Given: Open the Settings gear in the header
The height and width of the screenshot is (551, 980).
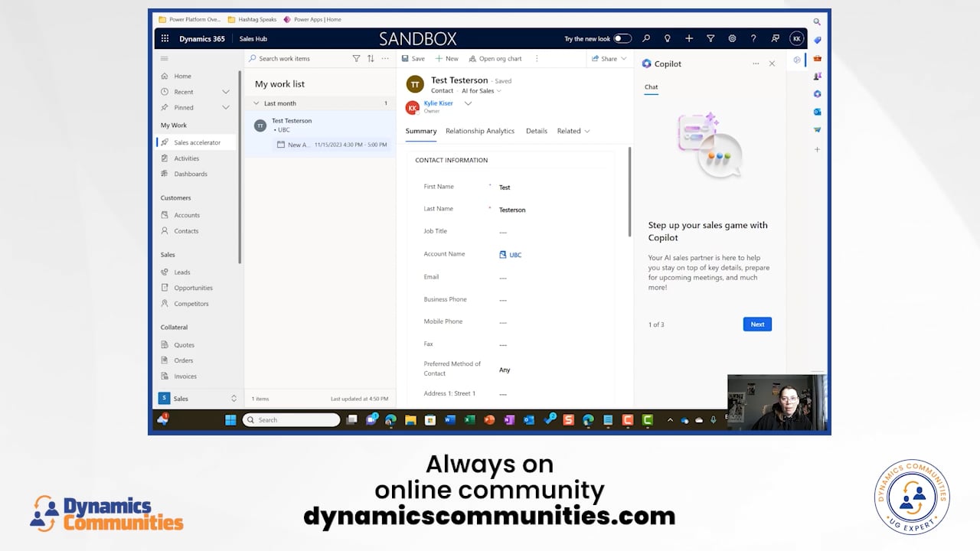Looking at the screenshot, I should [732, 38].
